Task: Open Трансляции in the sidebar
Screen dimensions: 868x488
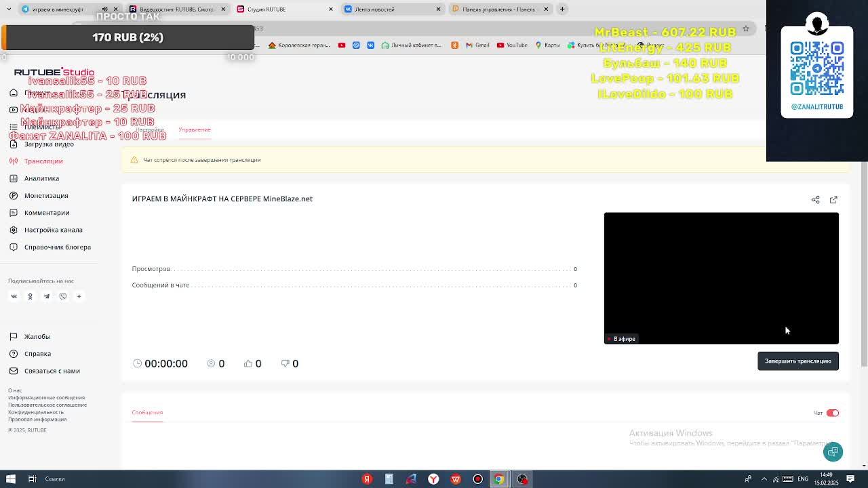Action: (x=43, y=161)
